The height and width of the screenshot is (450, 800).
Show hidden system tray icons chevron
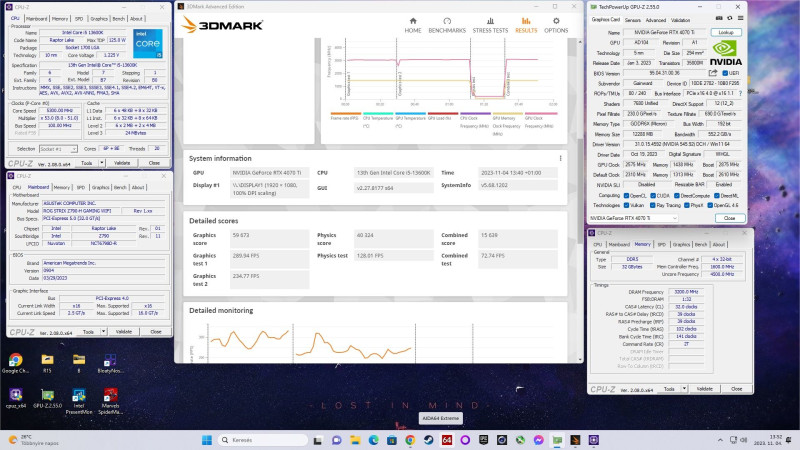click(x=720, y=440)
